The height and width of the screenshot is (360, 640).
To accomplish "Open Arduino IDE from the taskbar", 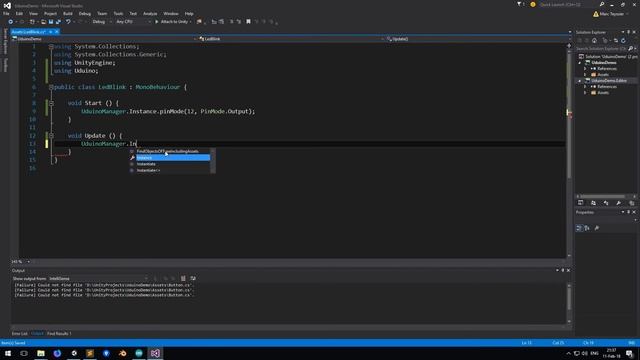I will click(x=139, y=353).
